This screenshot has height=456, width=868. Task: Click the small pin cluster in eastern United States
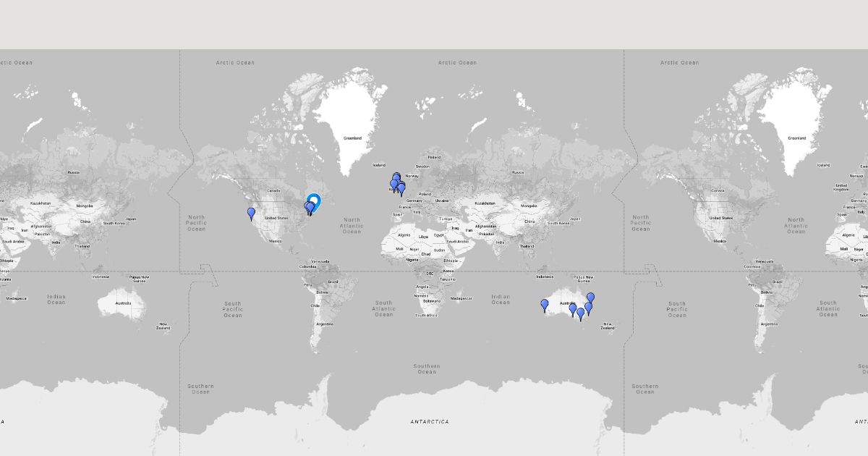click(x=309, y=208)
